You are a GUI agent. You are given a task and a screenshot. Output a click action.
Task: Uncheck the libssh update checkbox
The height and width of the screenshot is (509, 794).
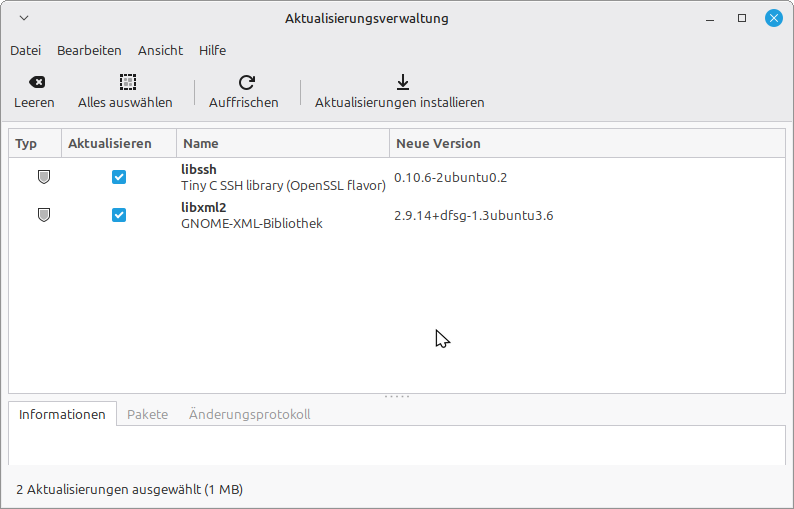tap(119, 177)
